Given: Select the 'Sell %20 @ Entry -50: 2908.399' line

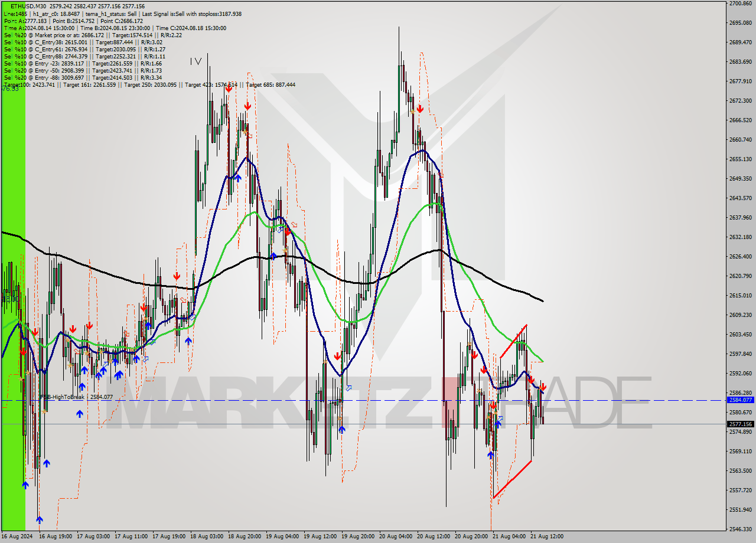Looking at the screenshot, I should [83, 70].
